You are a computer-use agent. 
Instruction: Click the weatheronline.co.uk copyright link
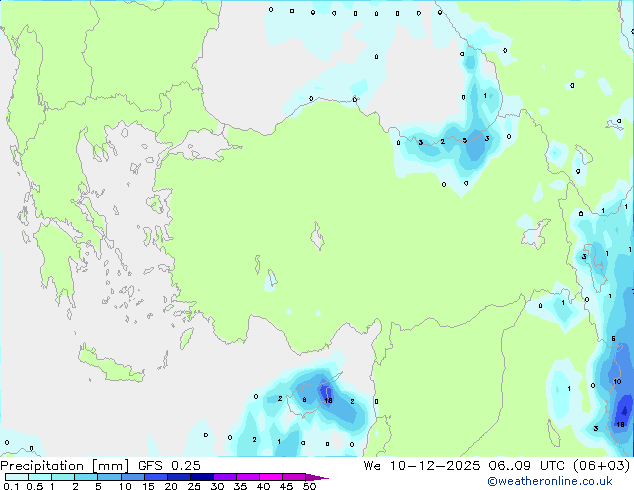tap(550, 481)
